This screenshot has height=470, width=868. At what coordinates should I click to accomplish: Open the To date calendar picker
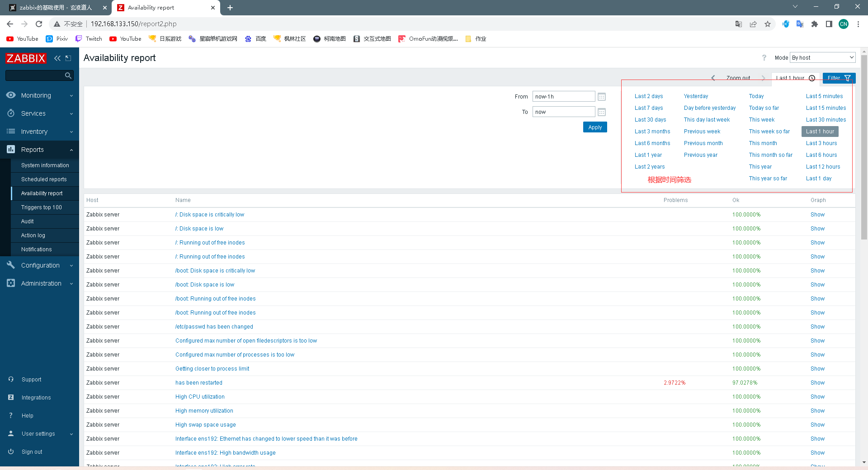click(602, 112)
